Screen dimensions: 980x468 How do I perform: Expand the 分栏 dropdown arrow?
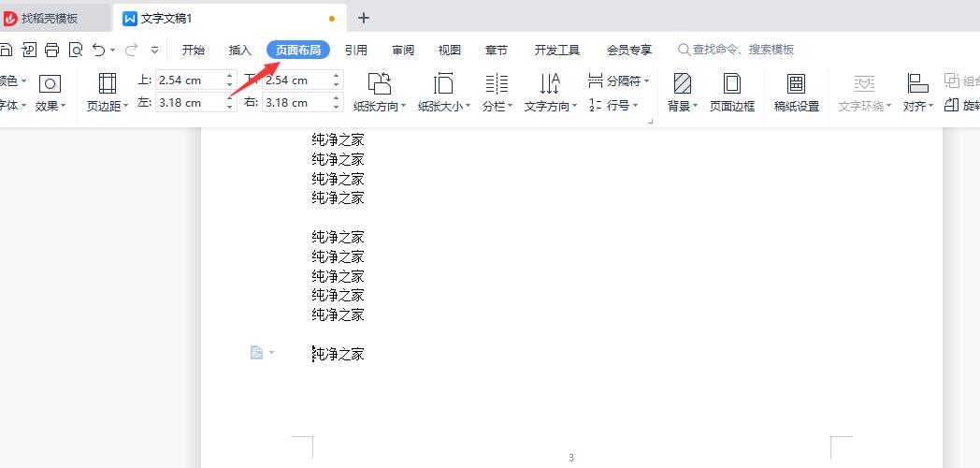(x=510, y=107)
